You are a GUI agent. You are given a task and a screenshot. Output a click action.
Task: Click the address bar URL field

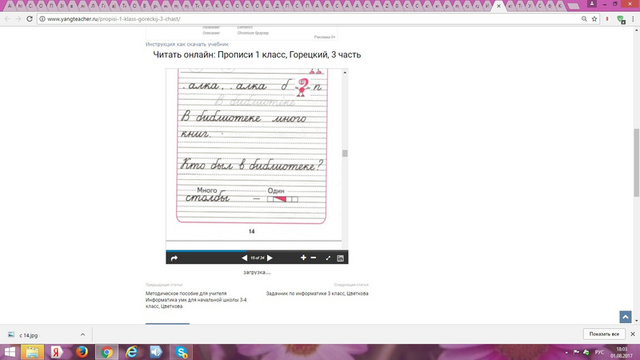coord(310,19)
